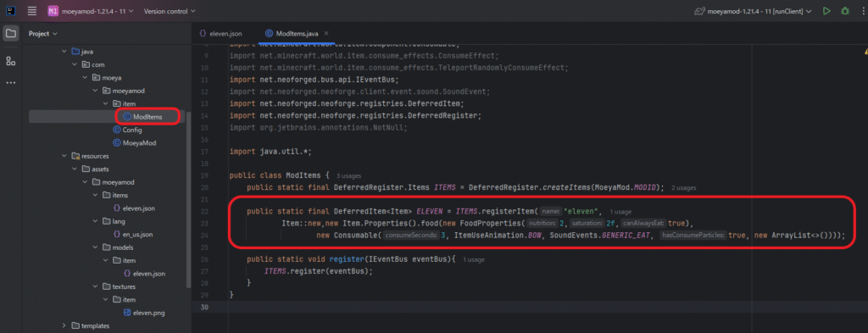868x333 pixels.
Task: Select the item folder under models
Action: click(x=123, y=260)
